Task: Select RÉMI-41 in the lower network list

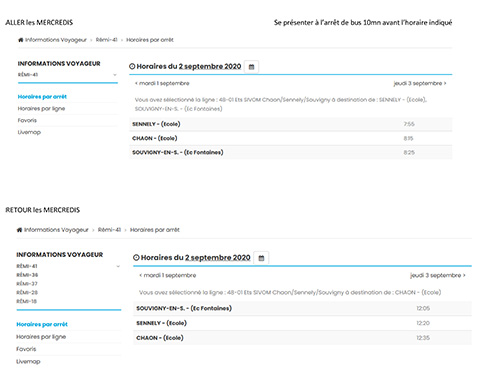Action: pos(27,266)
